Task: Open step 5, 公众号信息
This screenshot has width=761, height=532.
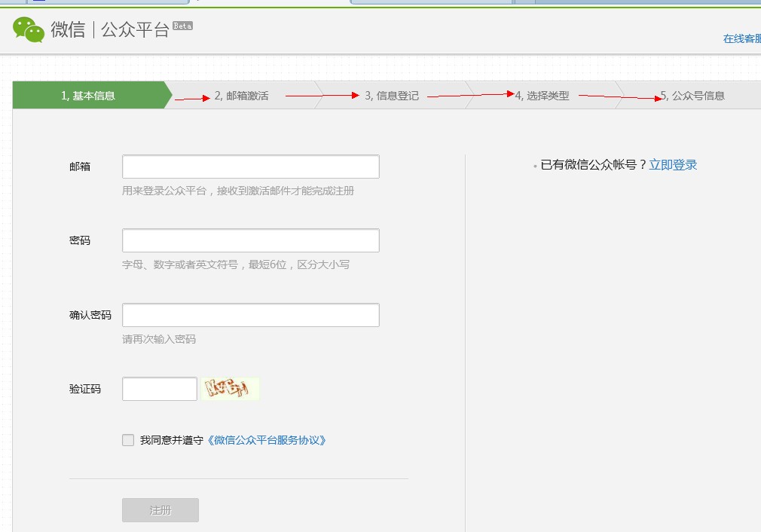Action: click(x=692, y=96)
